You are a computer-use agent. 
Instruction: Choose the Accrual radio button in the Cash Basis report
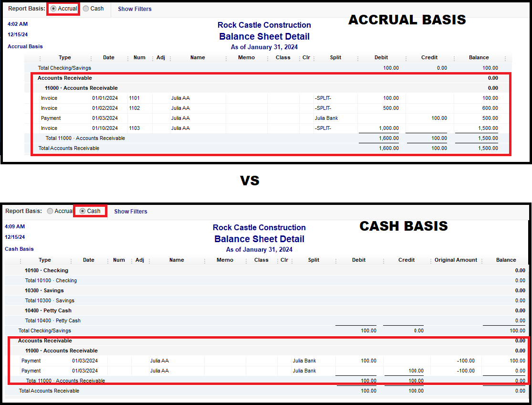pos(50,211)
